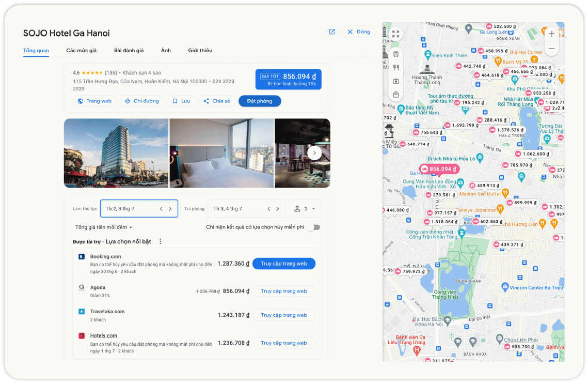Open the hotel page in a new tab icon
588x384 pixels.
332,32
